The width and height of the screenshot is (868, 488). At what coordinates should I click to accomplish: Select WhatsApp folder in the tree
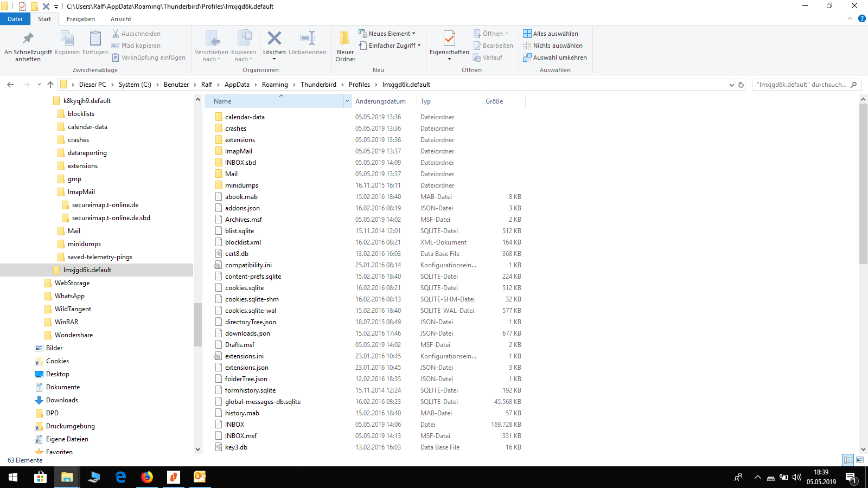(x=69, y=296)
